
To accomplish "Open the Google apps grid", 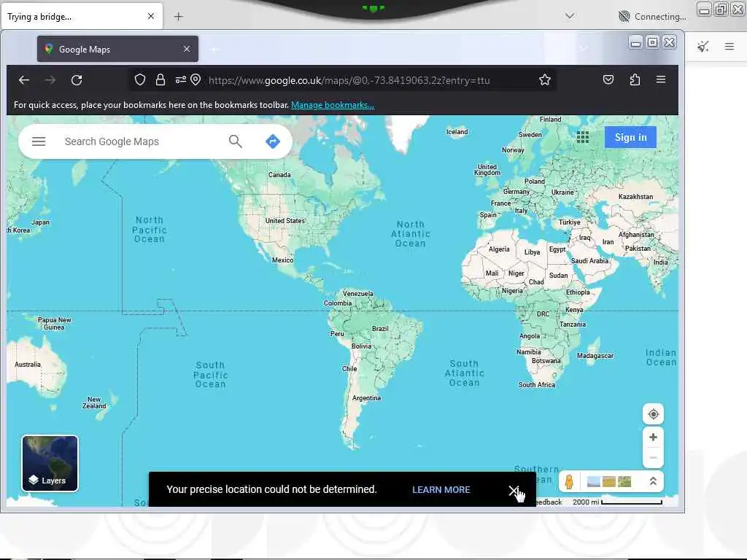I will pos(583,137).
